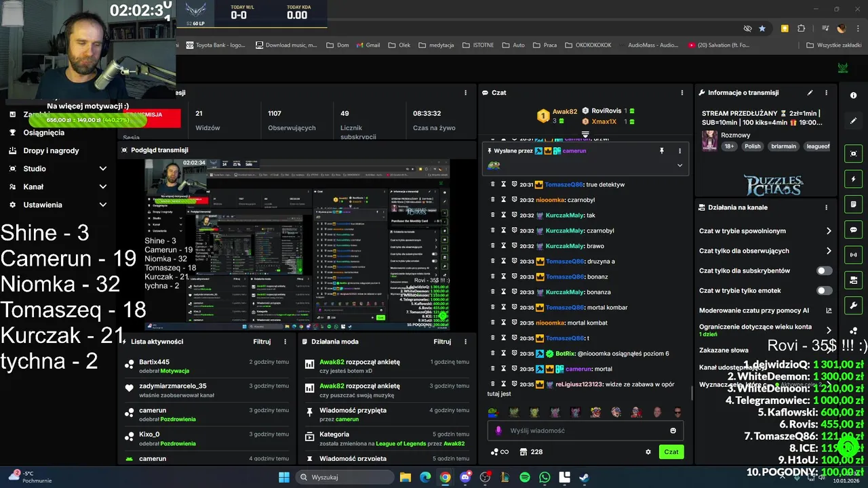Open Dropy i nagrody in the sidebar
This screenshot has width=868, height=488.
52,150
